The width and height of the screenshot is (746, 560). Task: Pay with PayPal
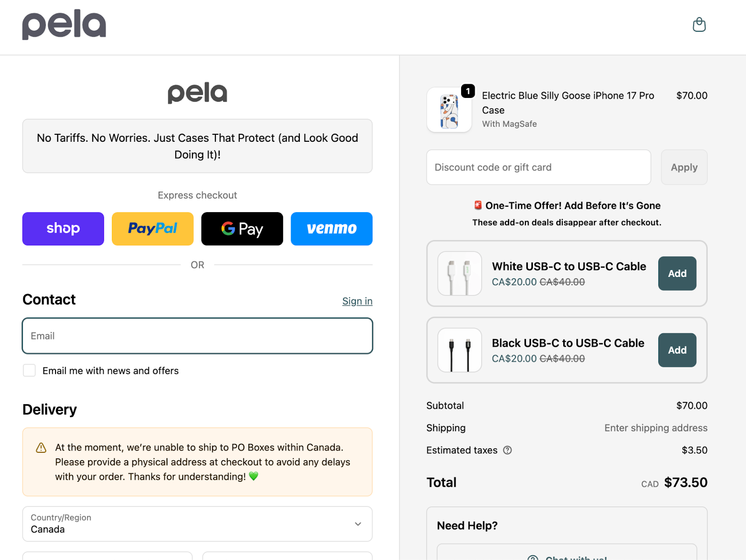click(152, 228)
